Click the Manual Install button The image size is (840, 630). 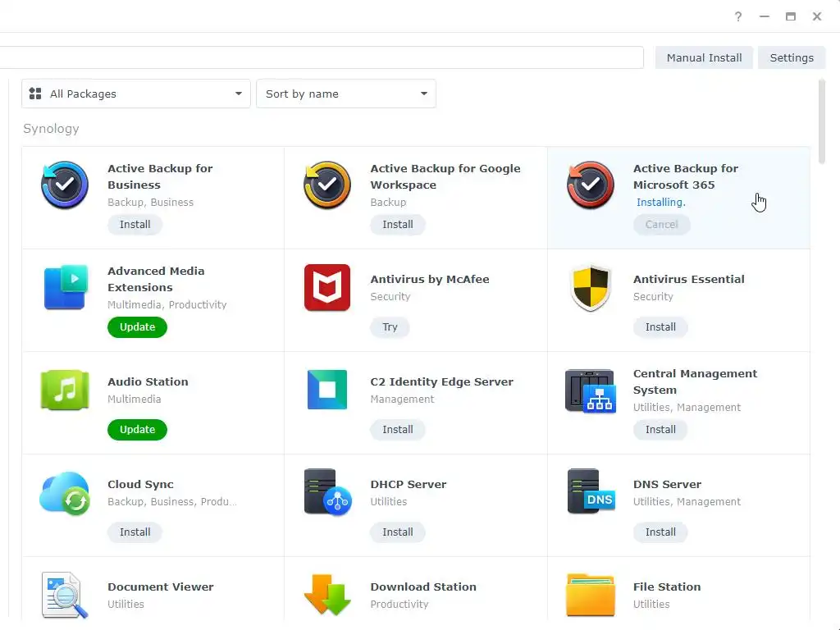[704, 58]
